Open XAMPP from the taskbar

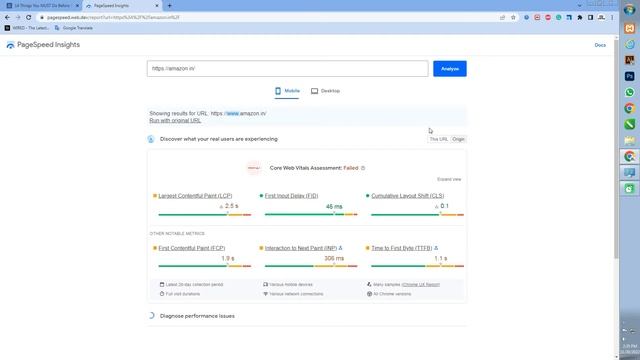(629, 28)
